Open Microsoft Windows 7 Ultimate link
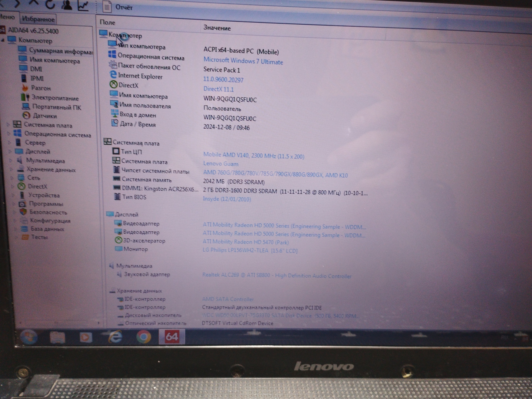532x399 pixels. pyautogui.click(x=243, y=61)
